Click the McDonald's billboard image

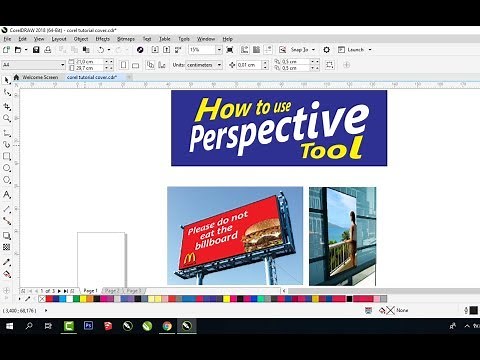coord(235,236)
